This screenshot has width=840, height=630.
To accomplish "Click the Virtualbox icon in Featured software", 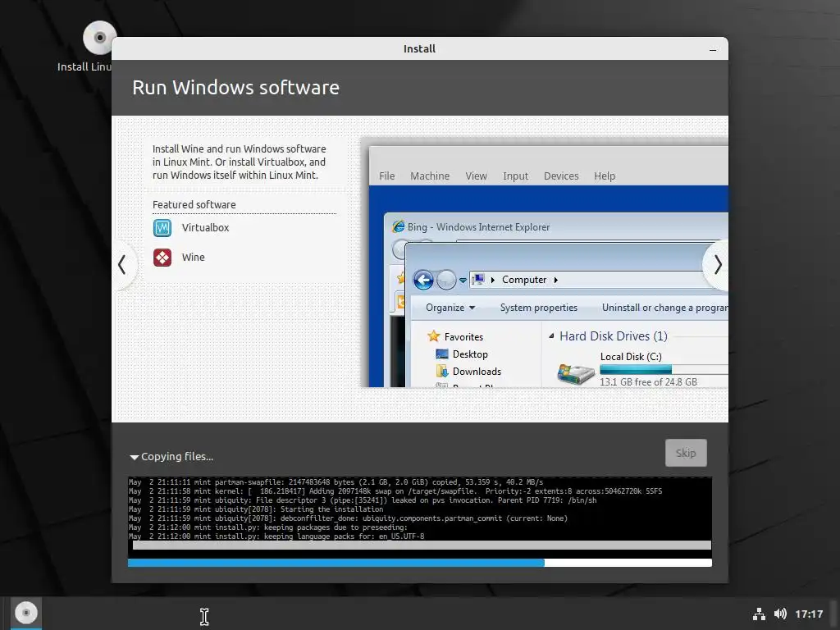I will click(x=162, y=228).
